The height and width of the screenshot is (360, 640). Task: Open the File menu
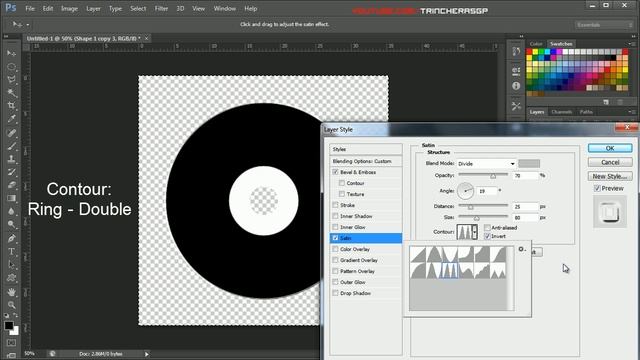point(30,8)
